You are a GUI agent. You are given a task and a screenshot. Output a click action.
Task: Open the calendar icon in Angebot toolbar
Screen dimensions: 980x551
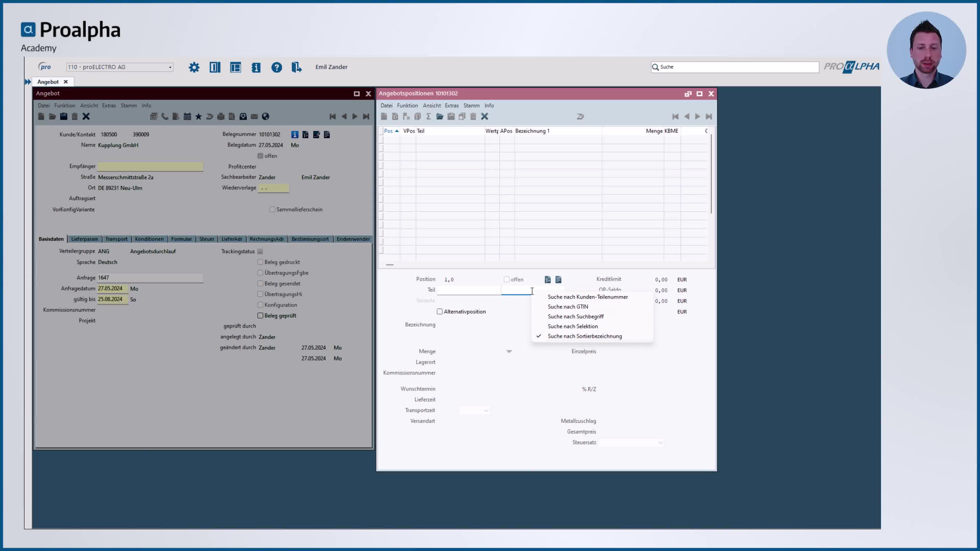[x=187, y=116]
